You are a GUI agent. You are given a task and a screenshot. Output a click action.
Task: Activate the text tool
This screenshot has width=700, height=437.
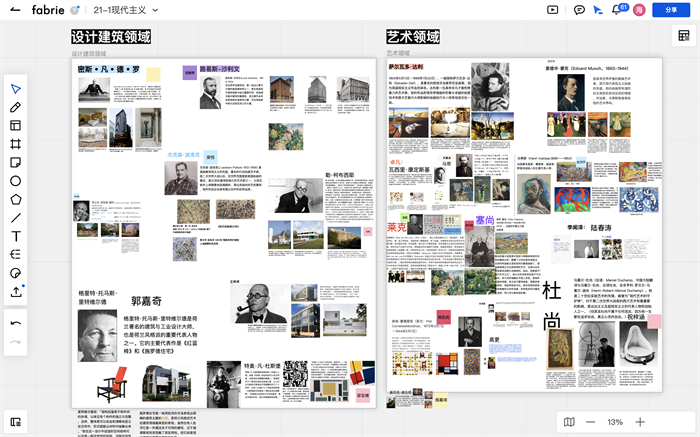click(x=16, y=236)
